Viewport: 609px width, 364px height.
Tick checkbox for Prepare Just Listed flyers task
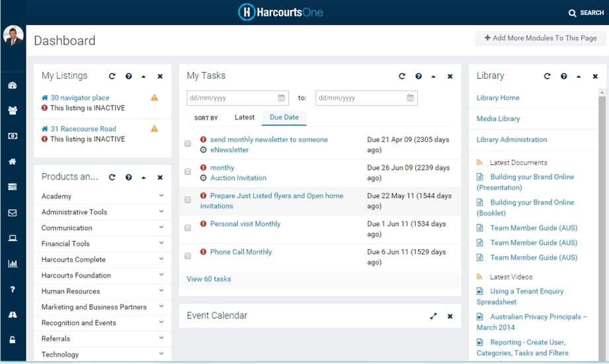[188, 200]
